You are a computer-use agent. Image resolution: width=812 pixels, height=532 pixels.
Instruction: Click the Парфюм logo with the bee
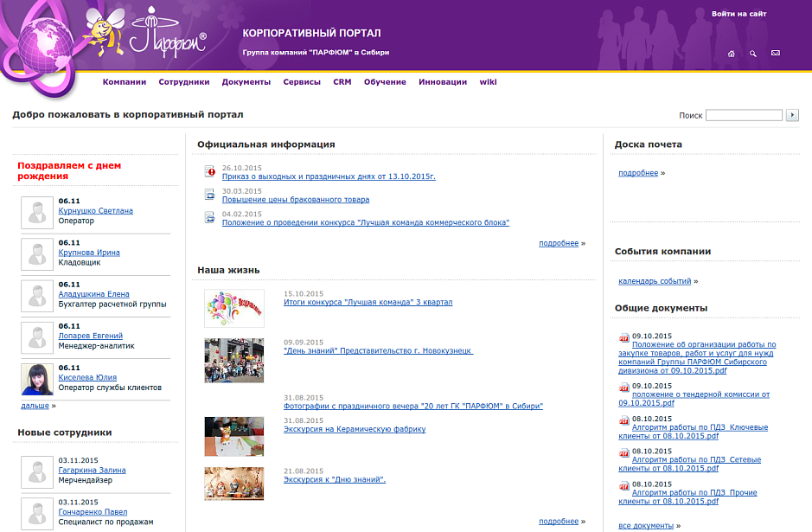pos(145,32)
